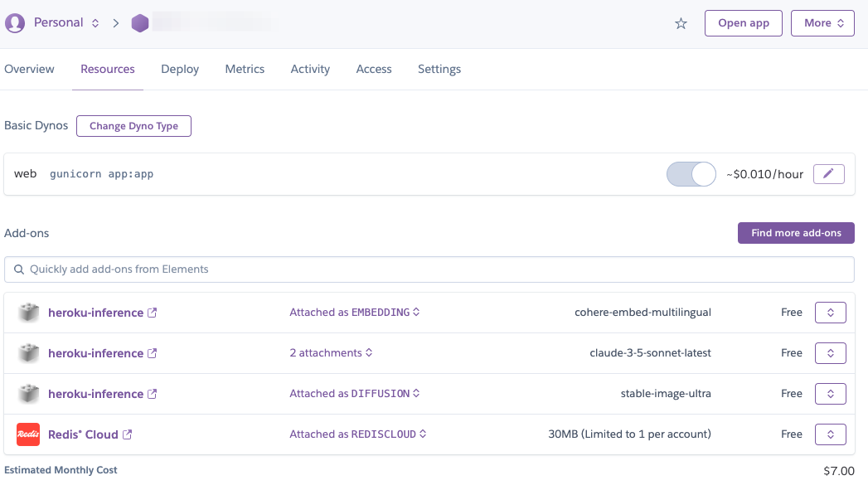Screen dimensions: 868x490
Task: Click the Personal account avatar icon
Action: 15,23
